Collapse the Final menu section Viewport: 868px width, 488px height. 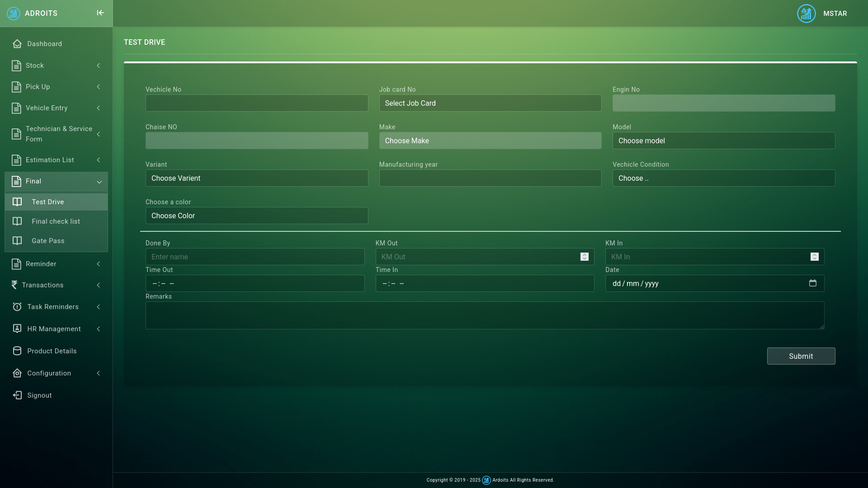click(99, 182)
